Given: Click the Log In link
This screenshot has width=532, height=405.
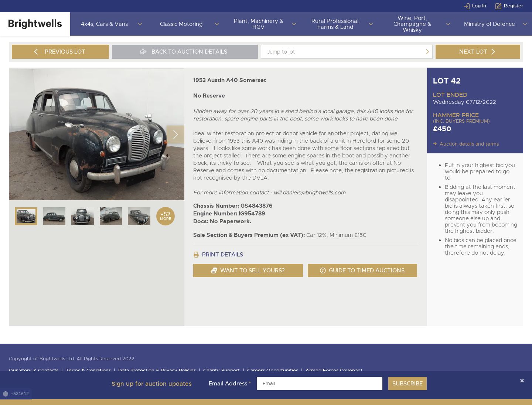Looking at the screenshot, I should click(479, 6).
